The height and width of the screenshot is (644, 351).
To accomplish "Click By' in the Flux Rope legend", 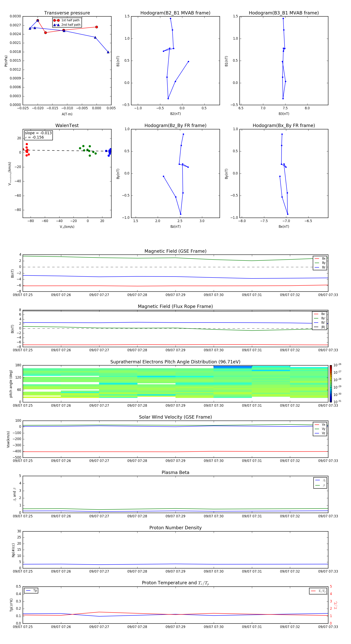I will point(320,318).
